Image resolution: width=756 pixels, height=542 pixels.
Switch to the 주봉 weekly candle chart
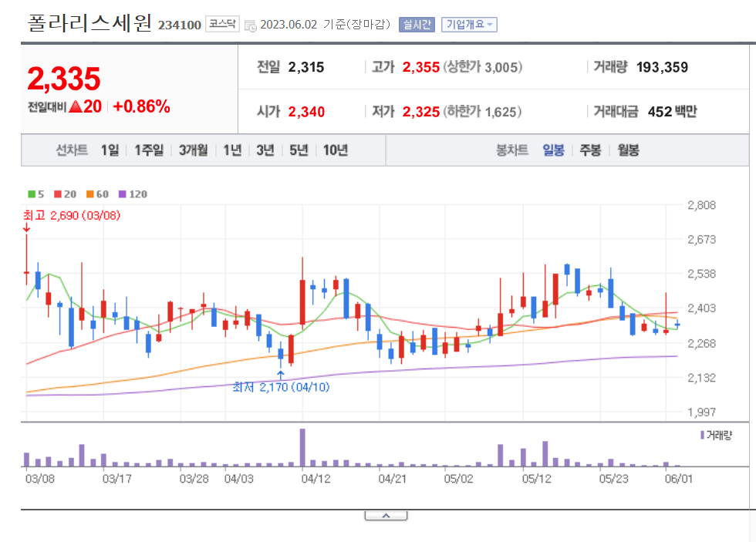point(590,150)
